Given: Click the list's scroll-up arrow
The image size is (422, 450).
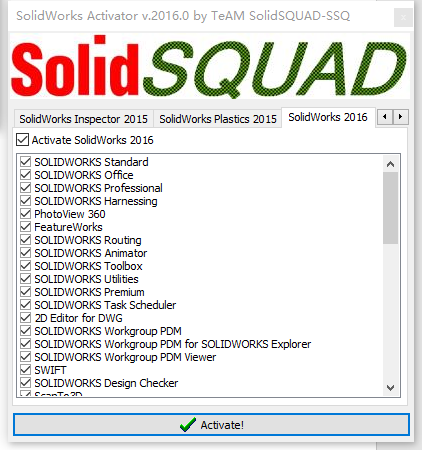Looking at the screenshot, I should 391,164.
